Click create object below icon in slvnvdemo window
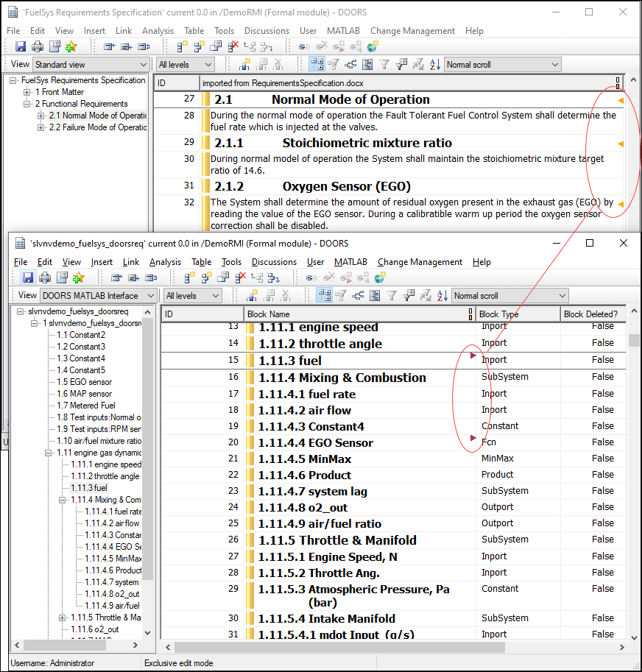This screenshot has width=642, height=672. (x=206, y=277)
